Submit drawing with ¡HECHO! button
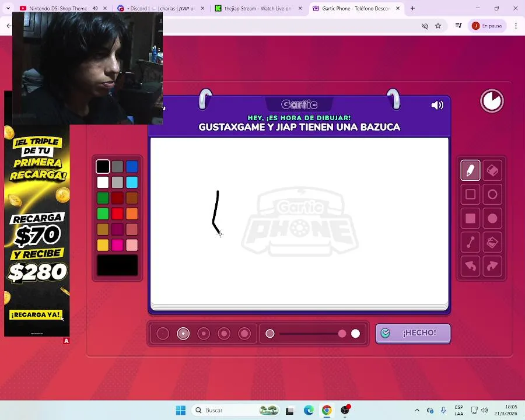The width and height of the screenshot is (525, 420). click(413, 333)
